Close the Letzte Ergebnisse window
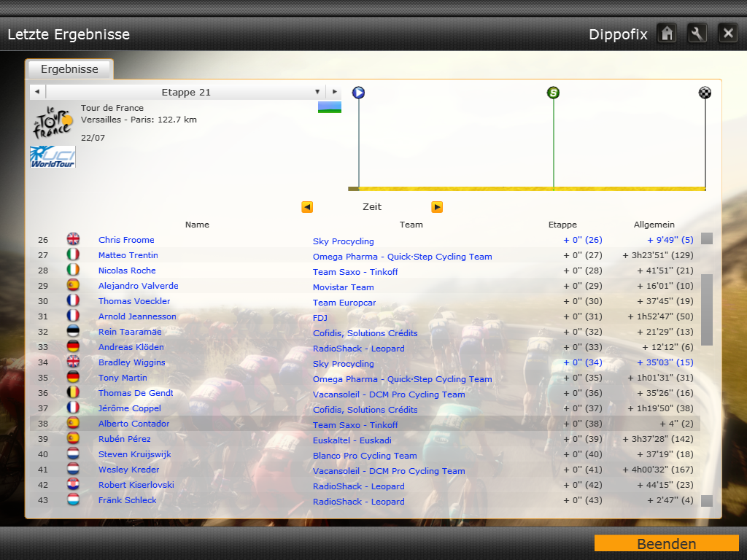The height and width of the screenshot is (560, 747). coord(727,34)
